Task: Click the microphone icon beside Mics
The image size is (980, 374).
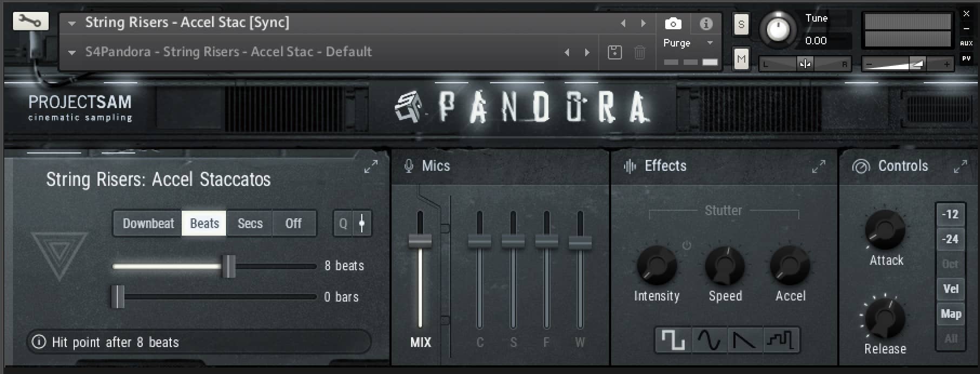Action: tap(409, 166)
